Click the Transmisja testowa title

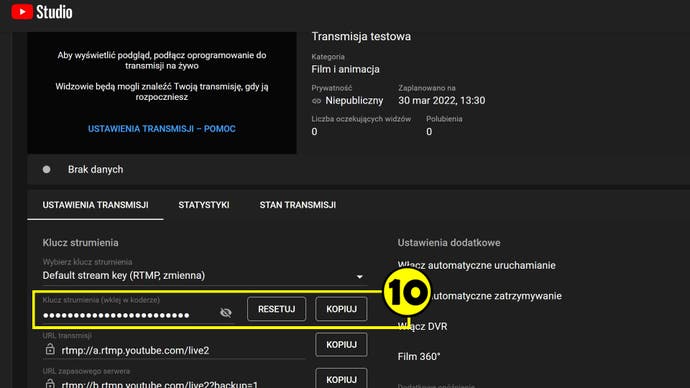click(x=361, y=37)
